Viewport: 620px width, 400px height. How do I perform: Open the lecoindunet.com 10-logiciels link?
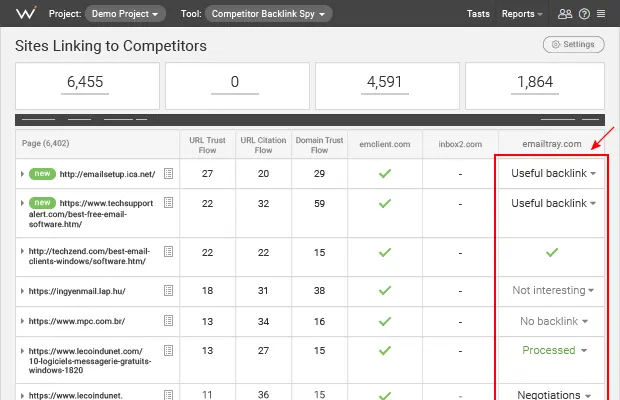[x=90, y=360]
